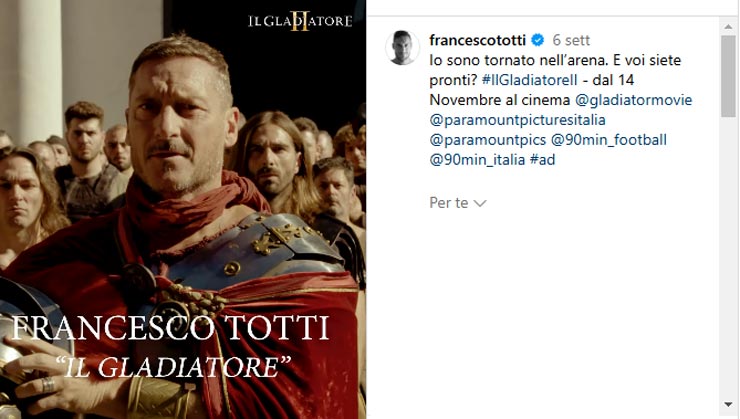Go to the @paramountpics mention
The height and width of the screenshot is (419, 740).
point(488,140)
